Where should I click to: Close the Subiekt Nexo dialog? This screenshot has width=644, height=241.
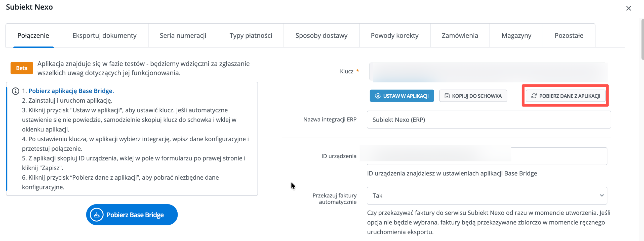(x=628, y=8)
